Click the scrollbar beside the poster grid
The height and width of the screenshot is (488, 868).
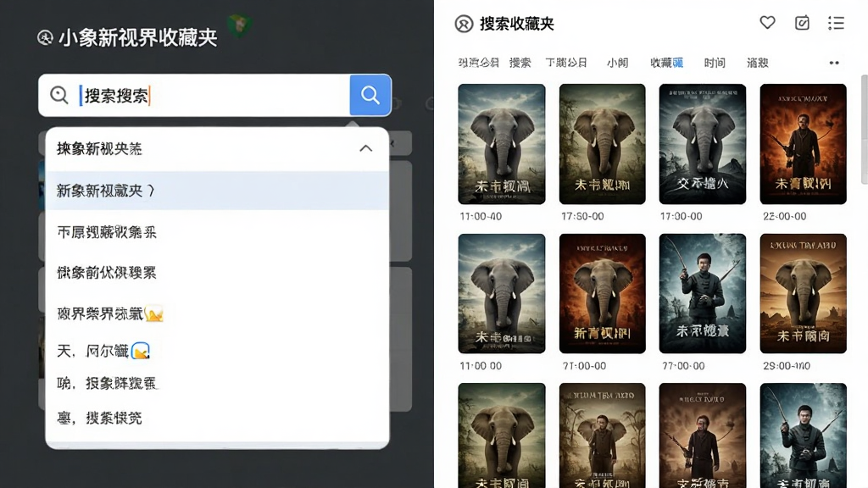[x=864, y=130]
